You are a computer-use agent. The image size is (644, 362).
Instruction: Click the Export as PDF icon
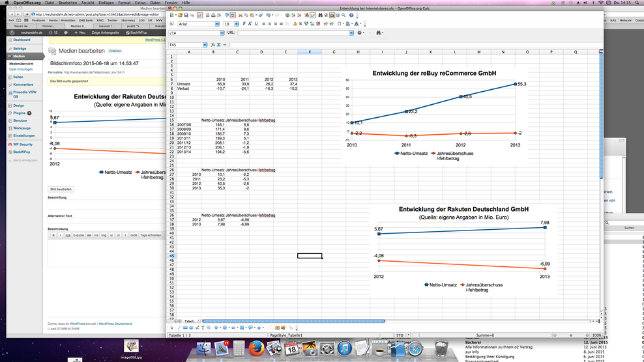pos(207,15)
